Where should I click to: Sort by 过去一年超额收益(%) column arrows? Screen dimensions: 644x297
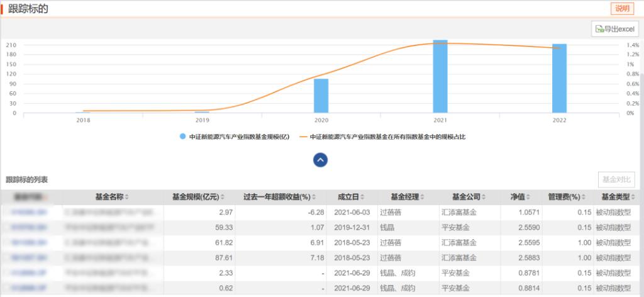point(314,198)
